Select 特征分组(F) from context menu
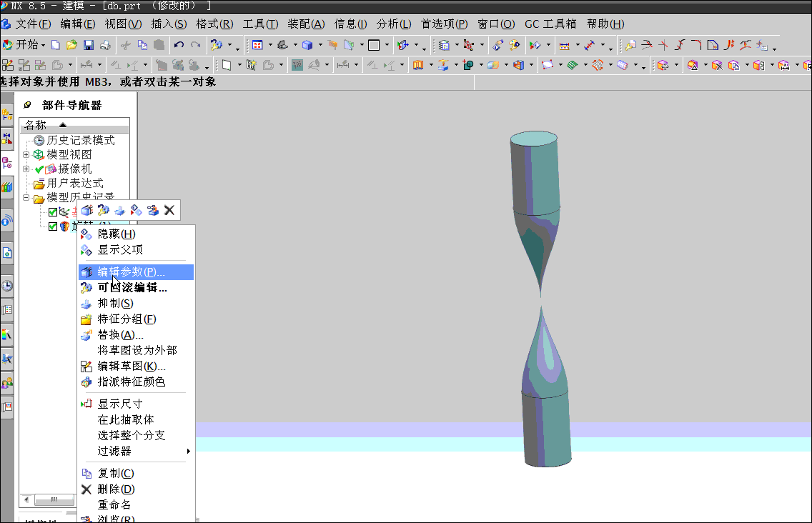This screenshot has width=812, height=523. [137, 319]
